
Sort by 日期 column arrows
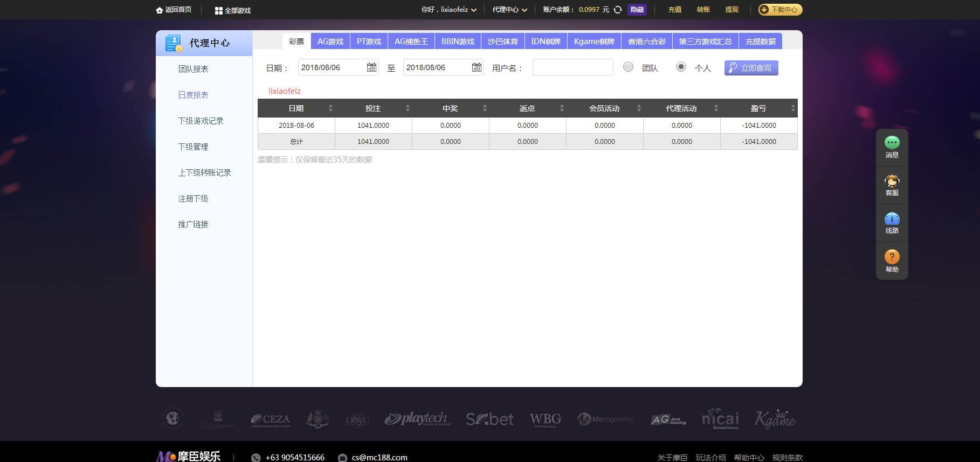[x=330, y=108]
